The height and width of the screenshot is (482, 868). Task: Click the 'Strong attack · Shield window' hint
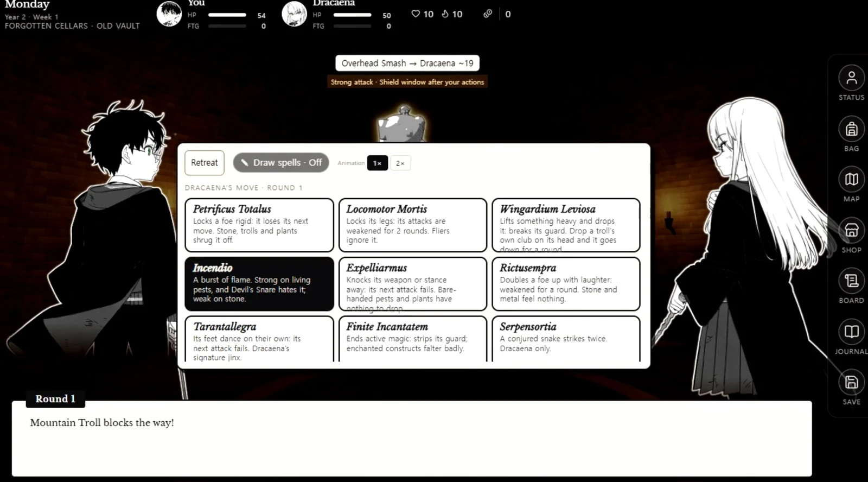pyautogui.click(x=407, y=82)
